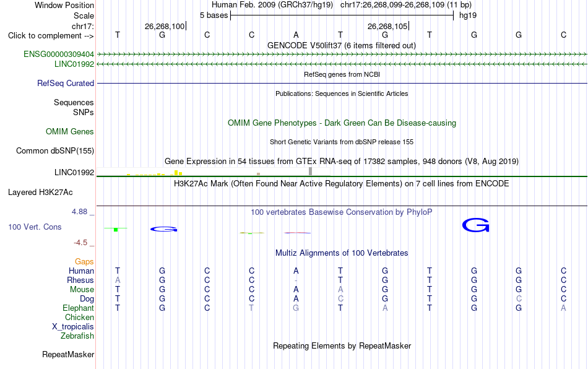588x369 pixels.
Task: Click the -4.5 conservation scale value
Action: 80,243
